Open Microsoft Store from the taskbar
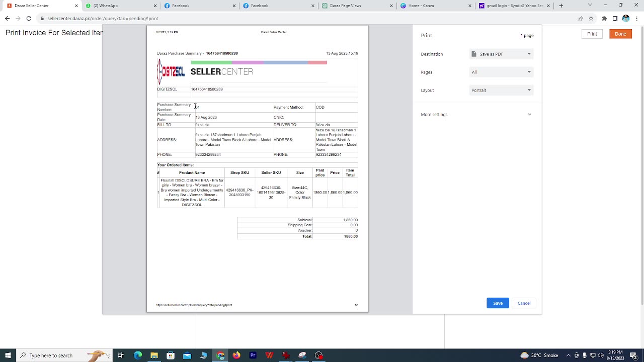 pyautogui.click(x=171, y=355)
